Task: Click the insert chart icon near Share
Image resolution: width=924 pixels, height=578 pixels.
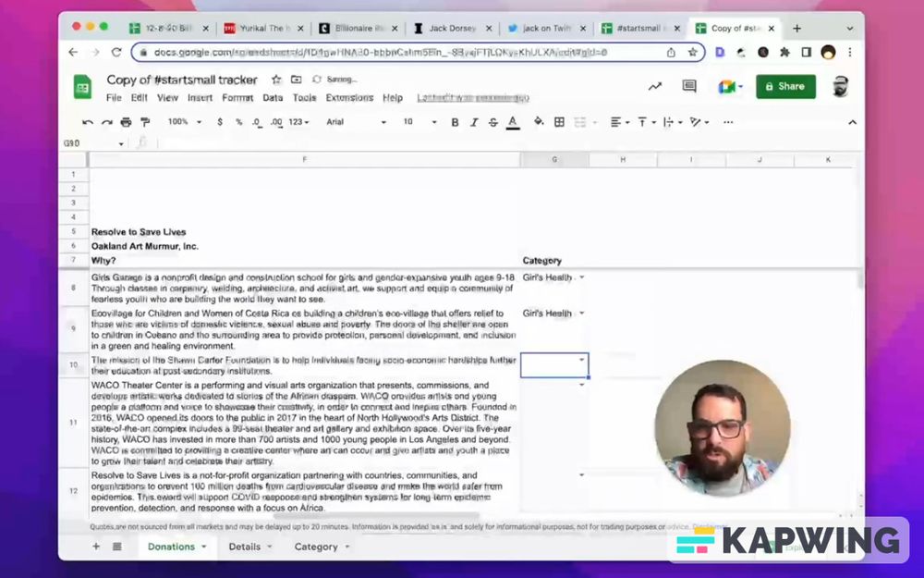Action: click(655, 86)
